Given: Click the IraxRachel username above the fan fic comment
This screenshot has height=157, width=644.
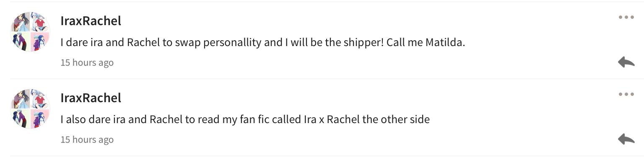Looking at the screenshot, I should tap(91, 98).
